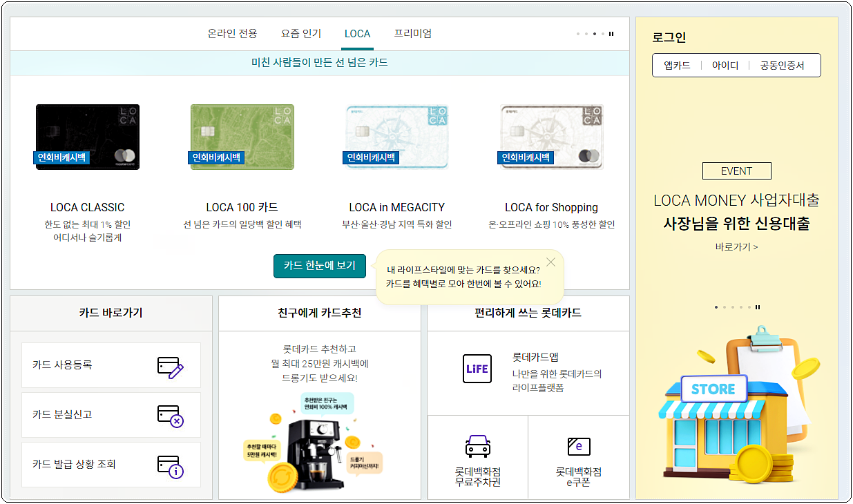Open the LiFE 롯데카드앱 icon
This screenshot has width=853, height=504.
(x=477, y=369)
